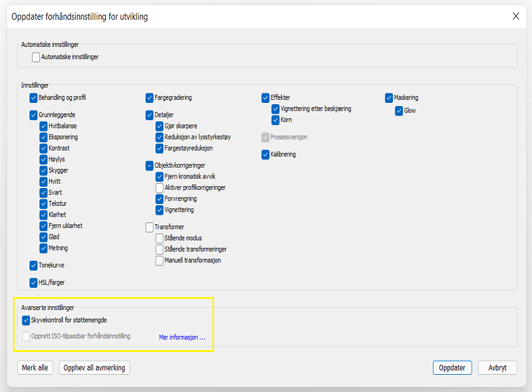Screen dimensions: 532x392
Task: Uncheck Behandling og profil
Action: [x=34, y=98]
